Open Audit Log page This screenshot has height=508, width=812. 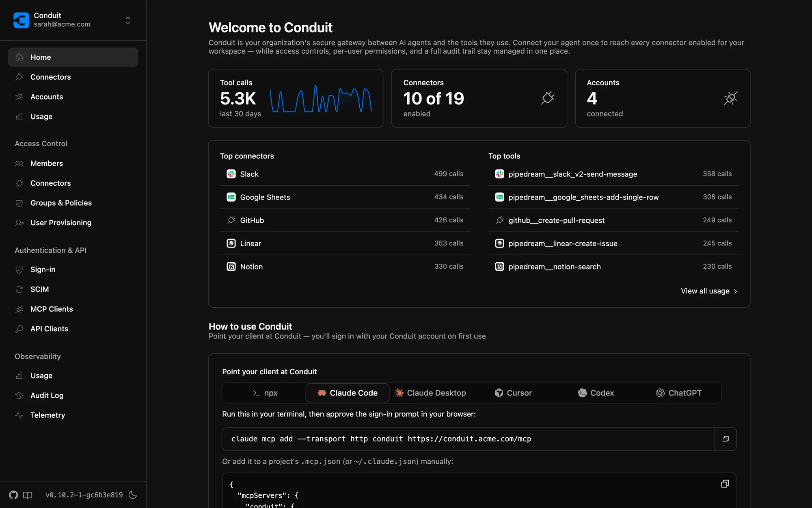73,395
